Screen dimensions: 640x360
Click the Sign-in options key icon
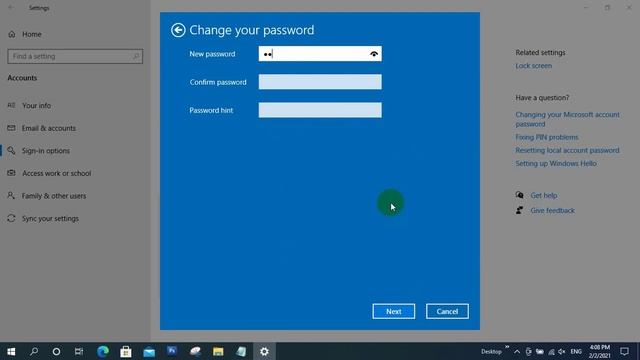click(x=11, y=151)
